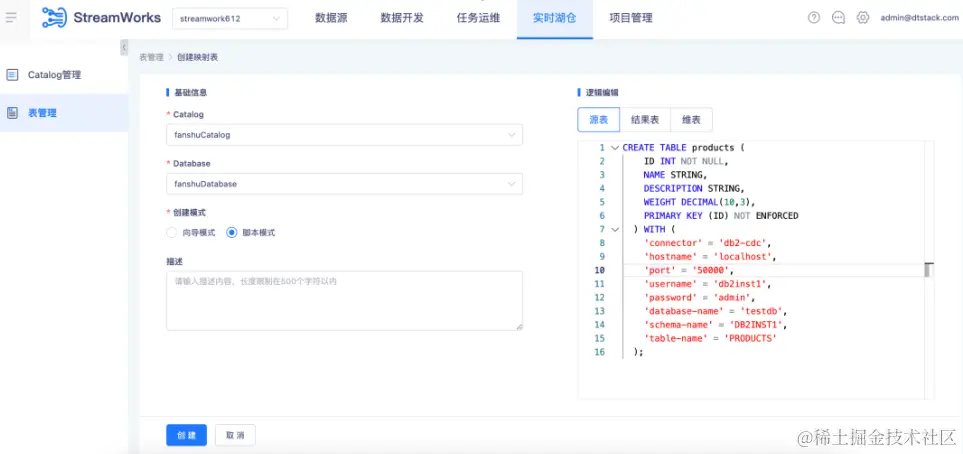The width and height of the screenshot is (963, 454).
Task: Click the CREATE TABLE products line
Action: tap(683, 148)
